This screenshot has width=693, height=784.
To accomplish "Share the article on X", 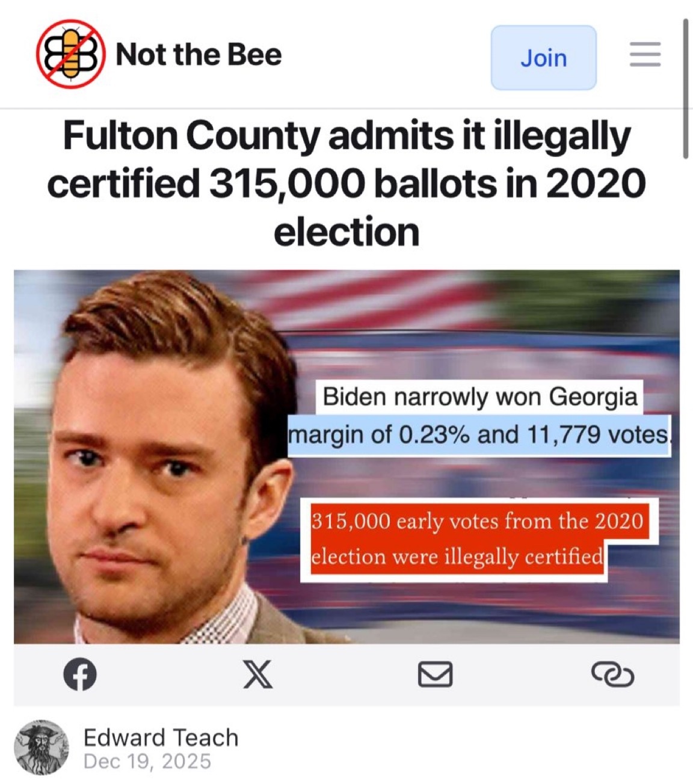I will pyautogui.click(x=257, y=674).
